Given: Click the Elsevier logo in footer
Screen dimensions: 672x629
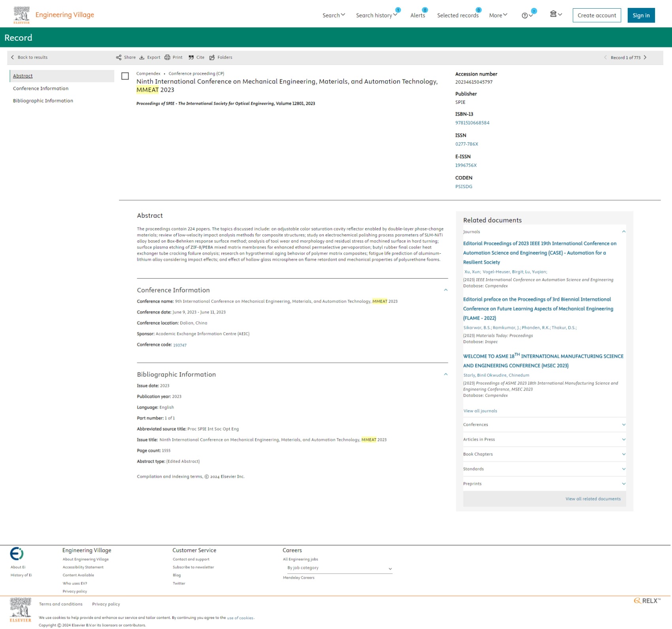Looking at the screenshot, I should pyautogui.click(x=20, y=610).
